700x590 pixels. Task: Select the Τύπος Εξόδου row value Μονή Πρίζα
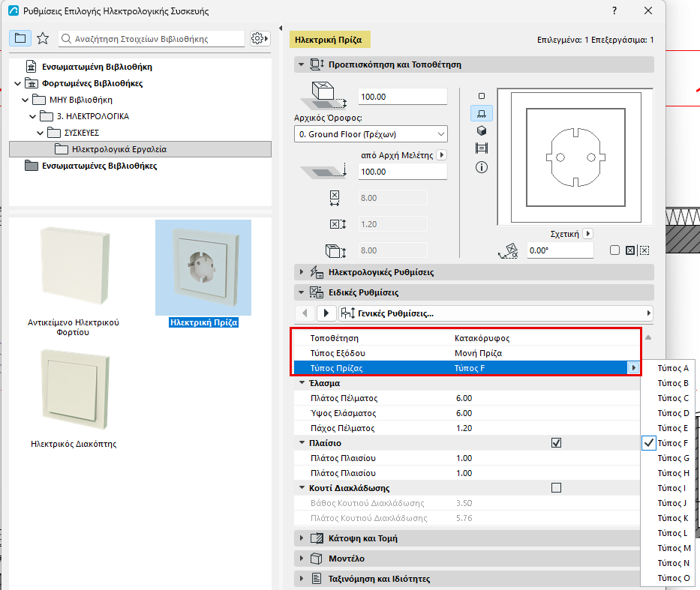tap(478, 353)
